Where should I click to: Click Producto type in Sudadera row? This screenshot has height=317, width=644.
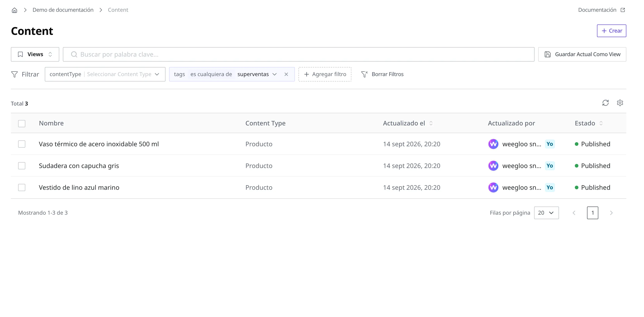point(259,166)
